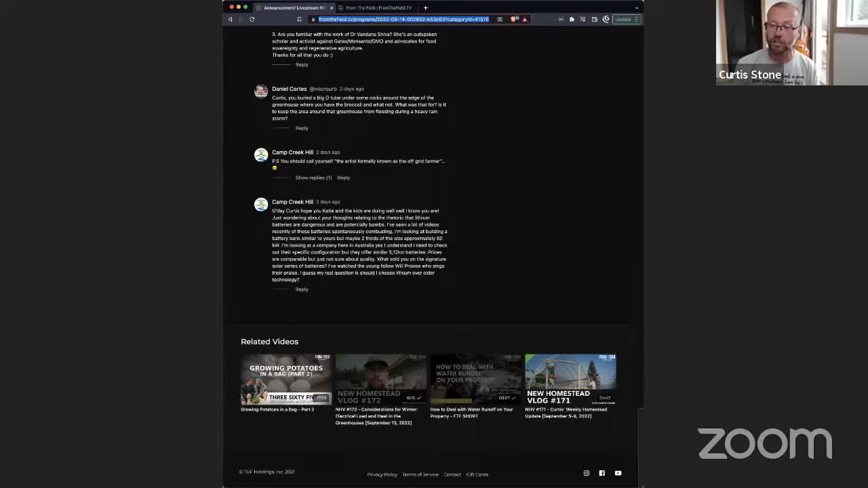Image resolution: width=868 pixels, height=488 pixels.
Task: Open YouTube via the footer icon
Action: tap(618, 473)
